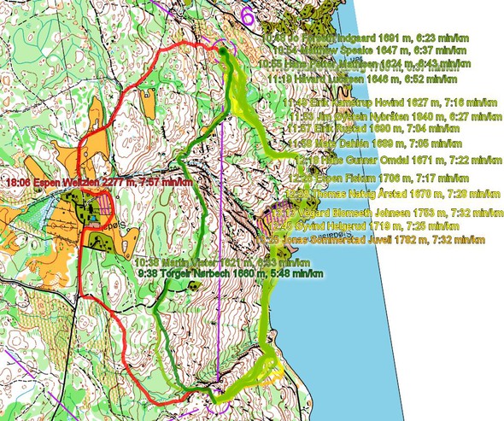Select Øyvind Helgerud 12:45 label
Image resolution: width=504 pixels, height=421 pixels.
(365, 226)
